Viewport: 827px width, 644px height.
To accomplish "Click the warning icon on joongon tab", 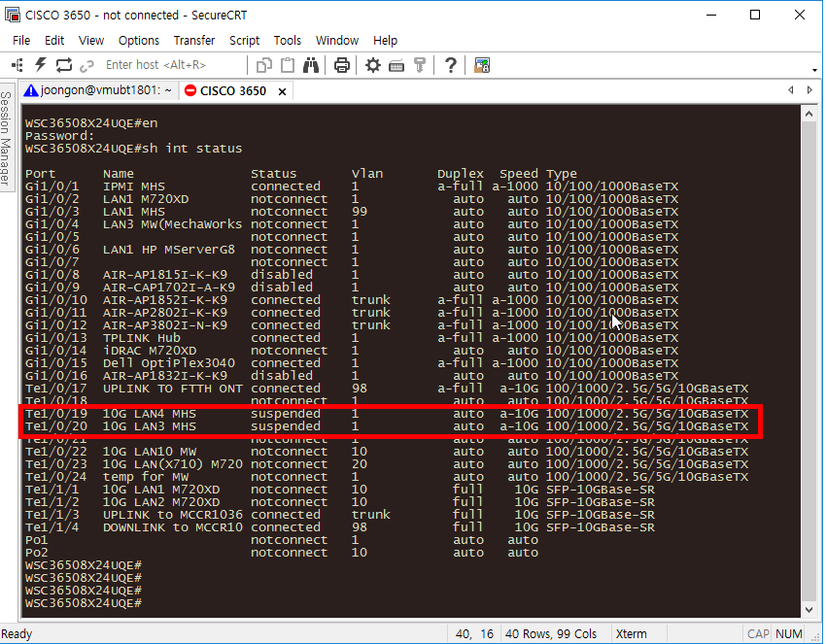I will tap(31, 90).
